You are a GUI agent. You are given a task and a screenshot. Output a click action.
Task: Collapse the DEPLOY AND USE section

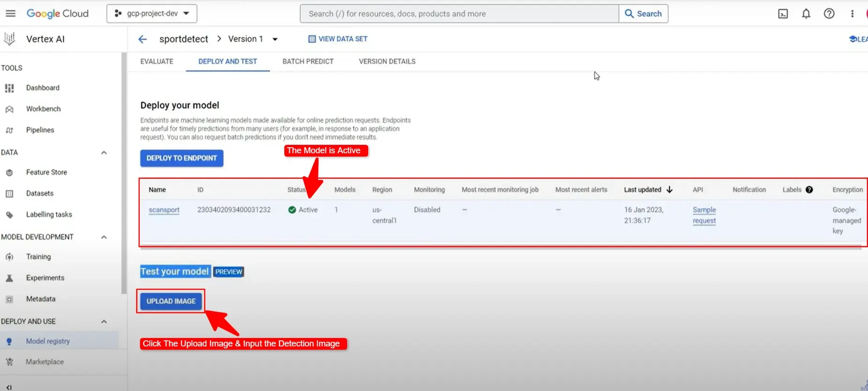click(104, 322)
